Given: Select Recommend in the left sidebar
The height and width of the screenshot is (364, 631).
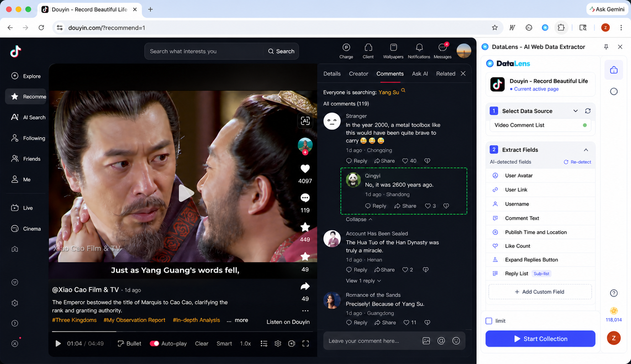Looking at the screenshot, I should (26, 97).
